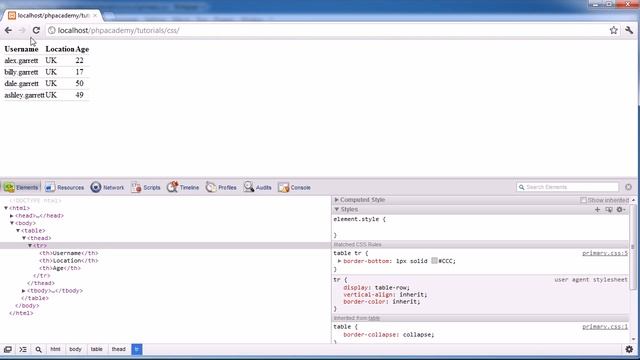Select the th Username element line

tap(69, 253)
